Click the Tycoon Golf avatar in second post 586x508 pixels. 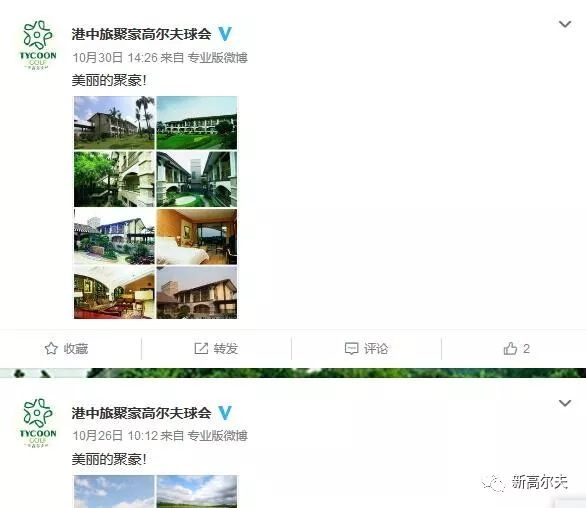[x=38, y=423]
